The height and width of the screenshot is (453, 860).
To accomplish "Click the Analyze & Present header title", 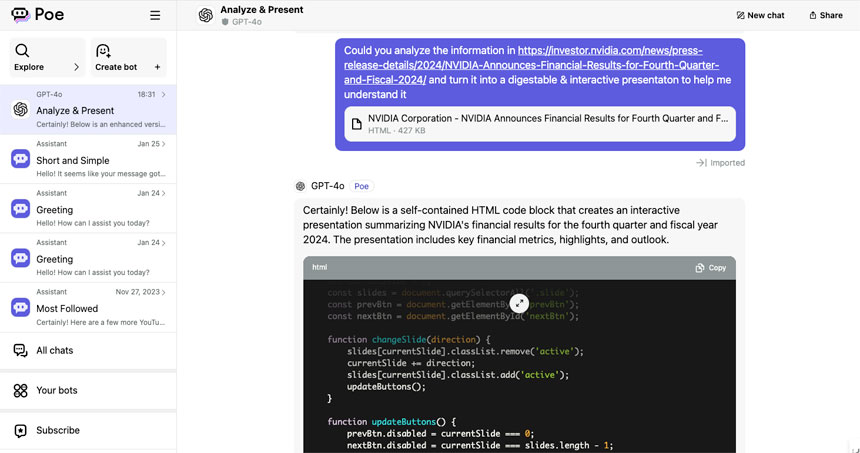I will click(x=262, y=10).
